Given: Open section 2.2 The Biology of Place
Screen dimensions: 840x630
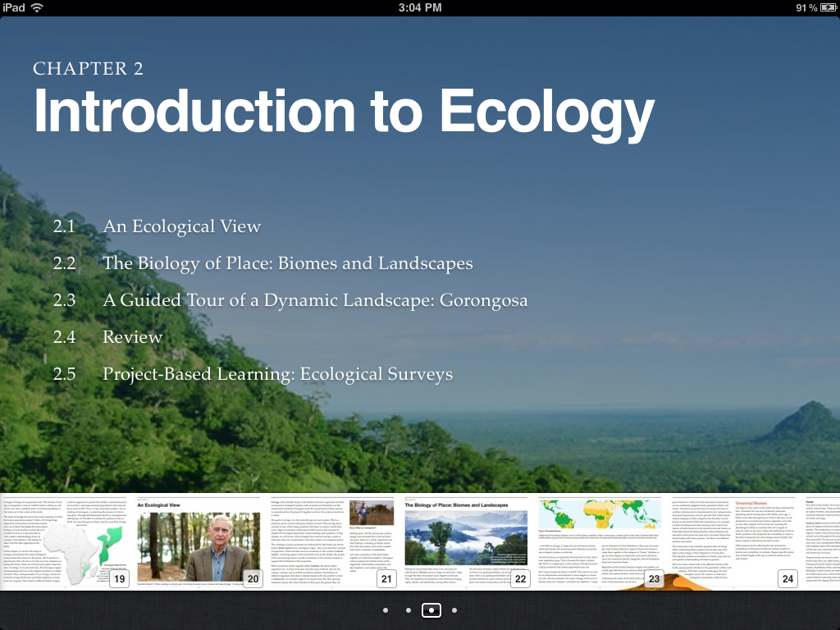Looking at the screenshot, I should point(263,263).
